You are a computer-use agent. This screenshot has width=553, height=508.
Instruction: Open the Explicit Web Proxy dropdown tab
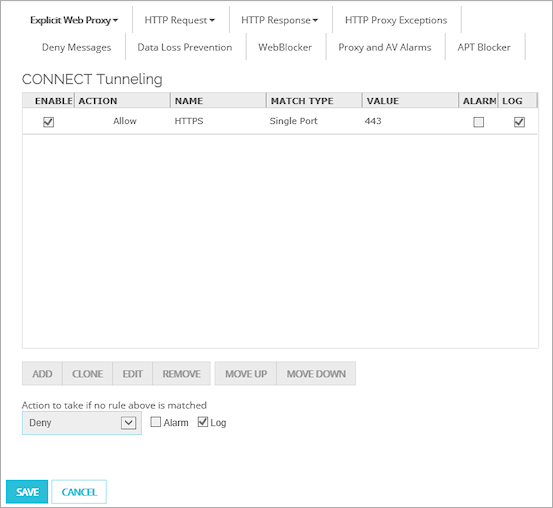[x=74, y=20]
